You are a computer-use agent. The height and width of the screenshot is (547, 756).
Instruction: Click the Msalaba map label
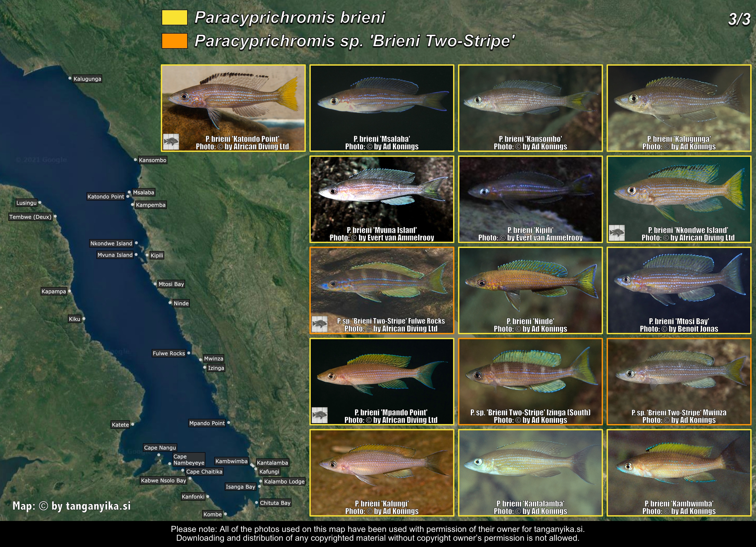click(143, 192)
